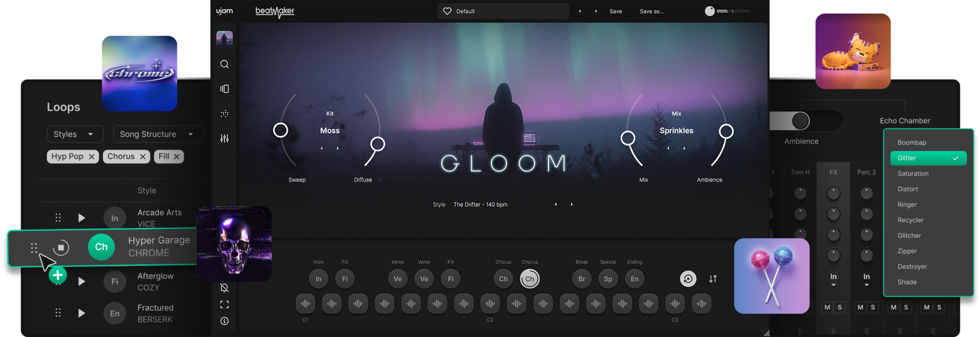This screenshot has width=980, height=337.
Task: Click the muted bell notification icon
Action: [x=224, y=287]
